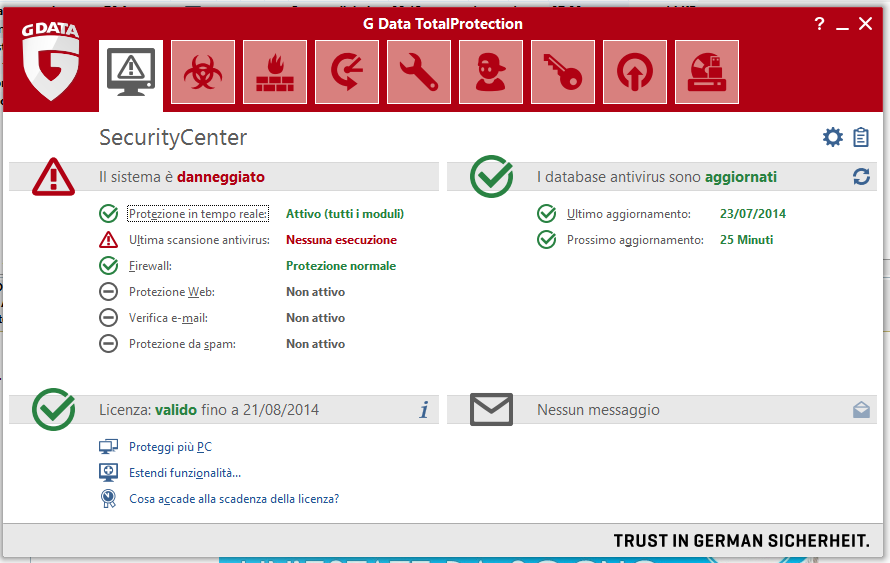Click Firewall status check icon
Image resolution: width=890 pixels, height=563 pixels.
[x=108, y=266]
